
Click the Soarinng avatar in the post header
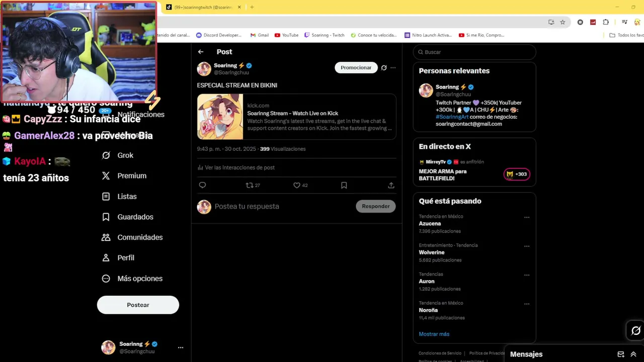204,69
